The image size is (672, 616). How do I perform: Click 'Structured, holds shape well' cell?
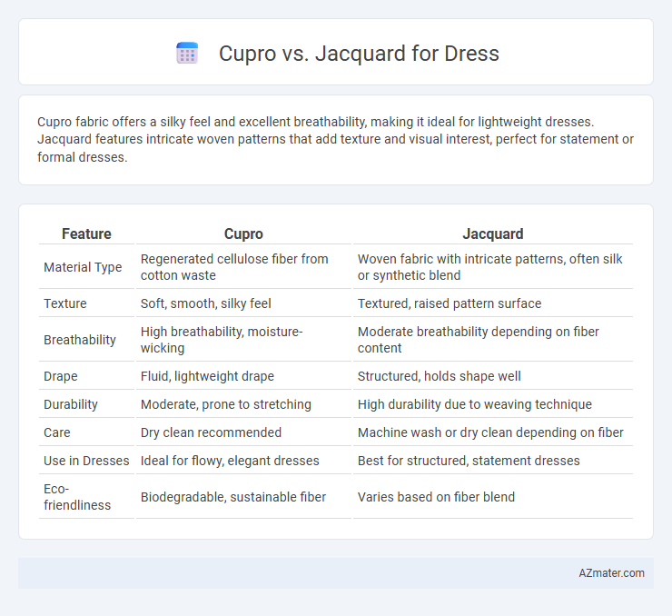coord(493,376)
